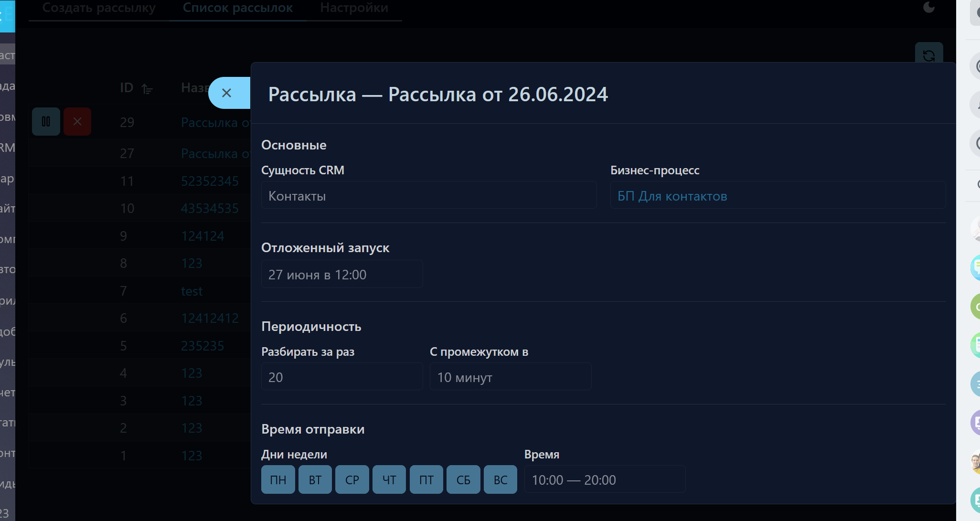Viewport: 980px width, 521px height.
Task: Delete mailing 29 with red X
Action: coord(77,122)
